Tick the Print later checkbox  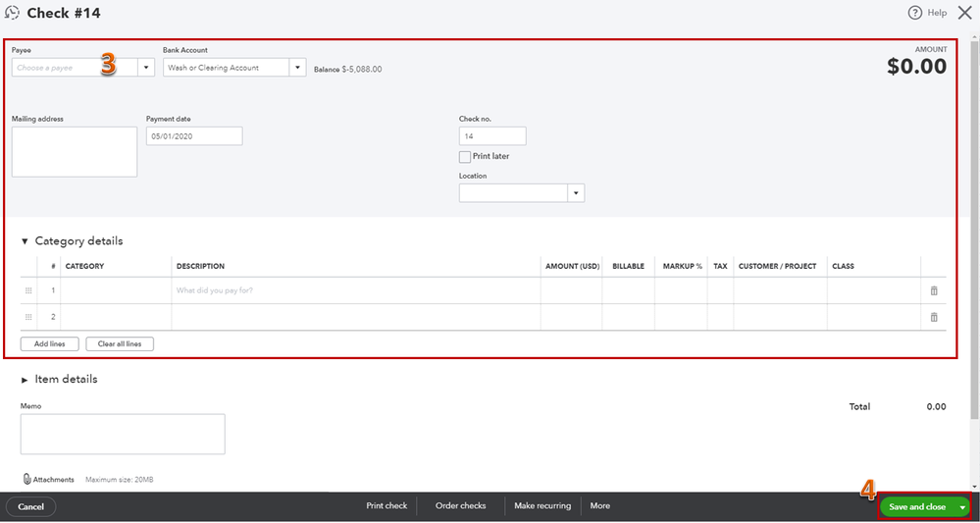(x=464, y=157)
